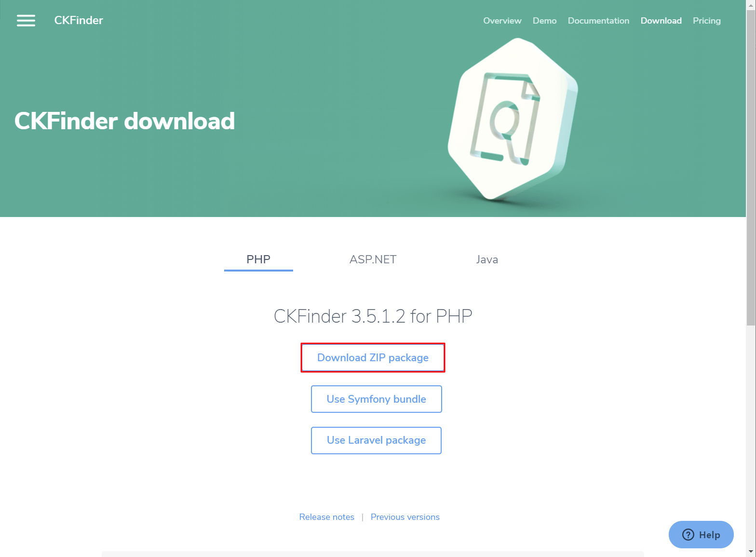Select the Download nav item
The image size is (756, 557).
[661, 21]
